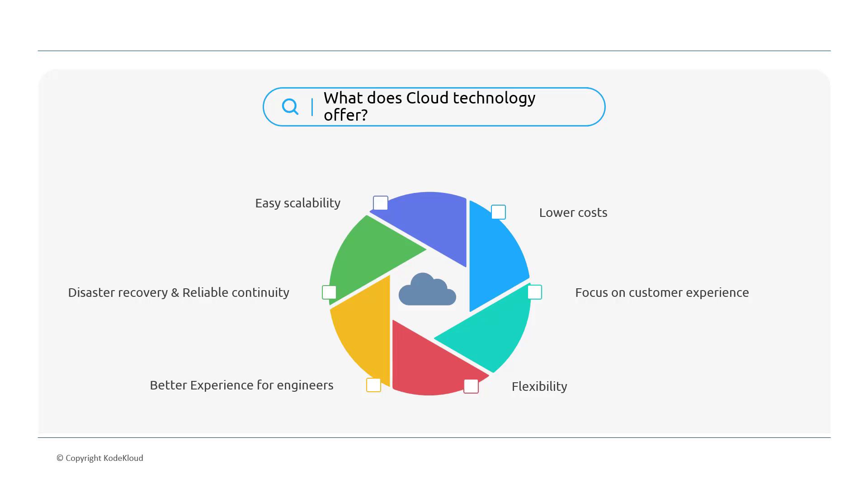Check the Disaster recovery checkbox
Image resolution: width=868 pixels, height=488 pixels.
[x=329, y=292]
